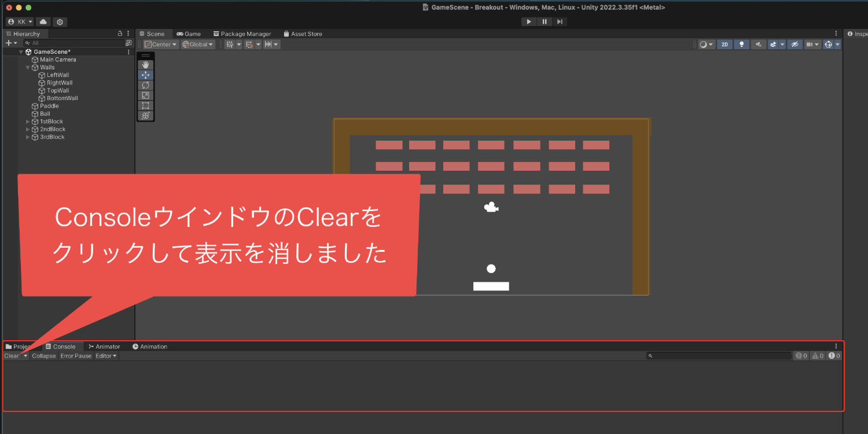Open the Unity Version Control icon
Image resolution: width=868 pixels, height=434 pixels.
tap(60, 21)
